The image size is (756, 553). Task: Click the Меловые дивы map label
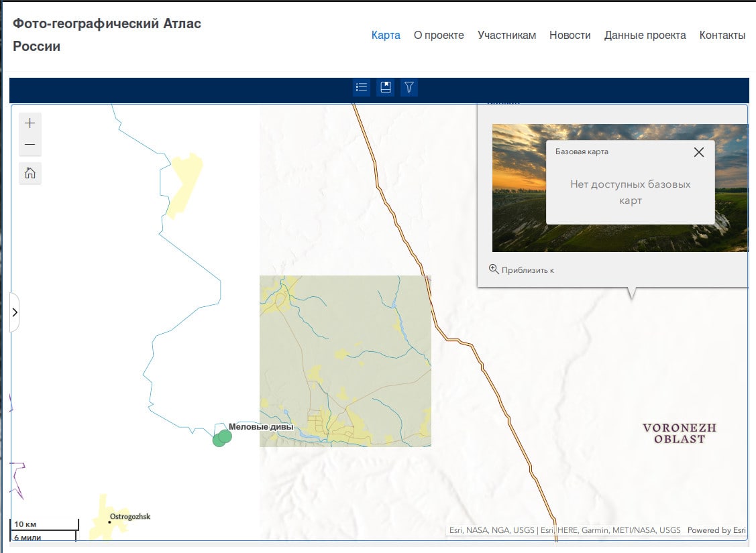[x=261, y=427]
